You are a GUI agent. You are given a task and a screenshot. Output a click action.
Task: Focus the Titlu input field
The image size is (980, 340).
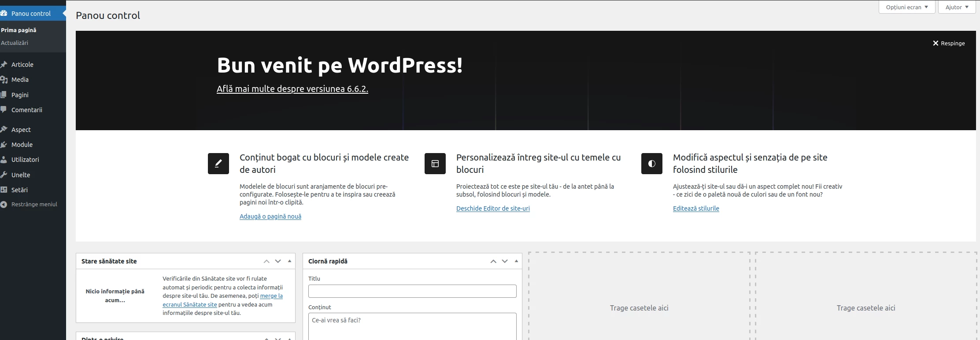(x=412, y=291)
